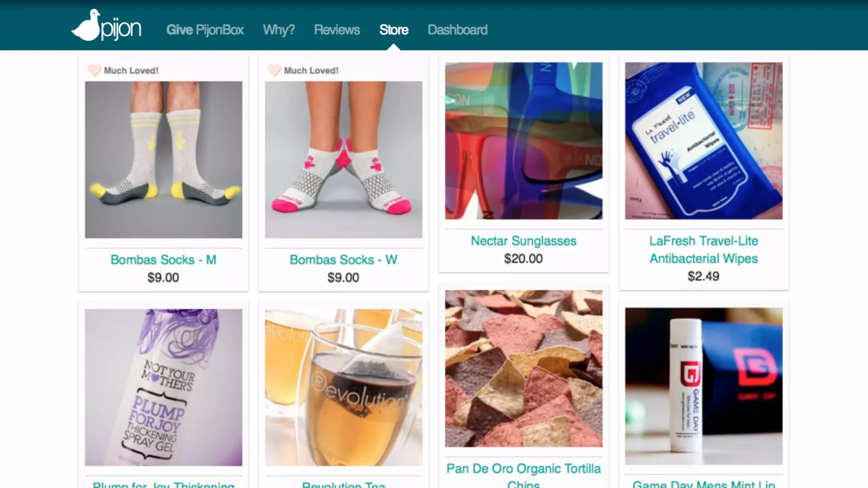The width and height of the screenshot is (868, 488).
Task: View LaFresh travel-lite wipes image
Action: coord(704,141)
